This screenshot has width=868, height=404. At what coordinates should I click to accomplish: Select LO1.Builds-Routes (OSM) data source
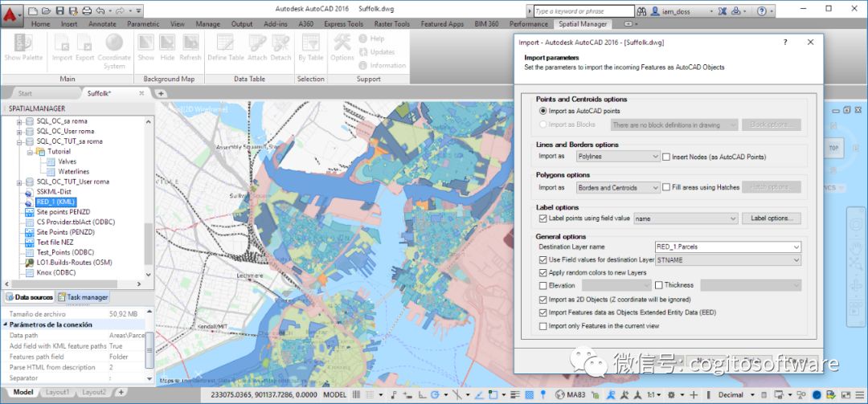(72, 263)
